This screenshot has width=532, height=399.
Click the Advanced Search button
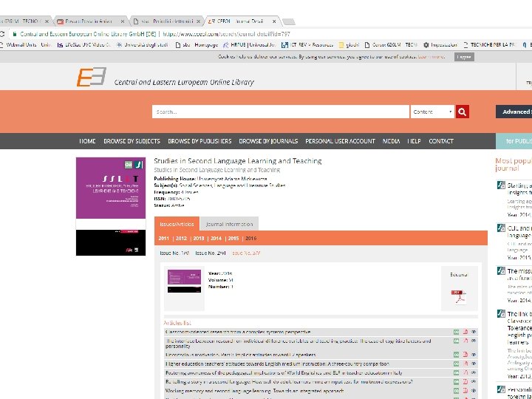click(x=514, y=112)
